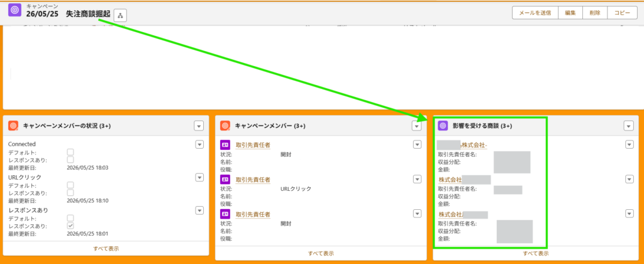Click the 編集 button
The height and width of the screenshot is (264, 644).
pos(570,13)
